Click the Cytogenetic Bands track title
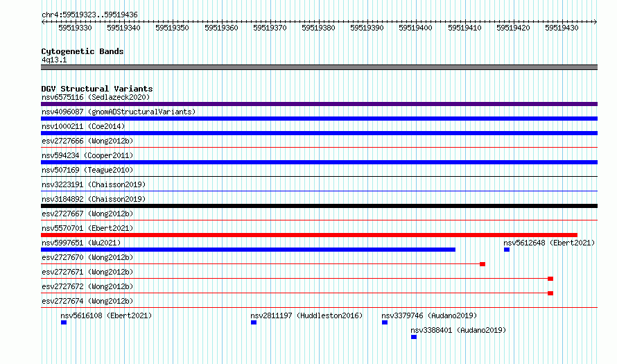Viewport: 617px width, 364px height. pos(82,51)
